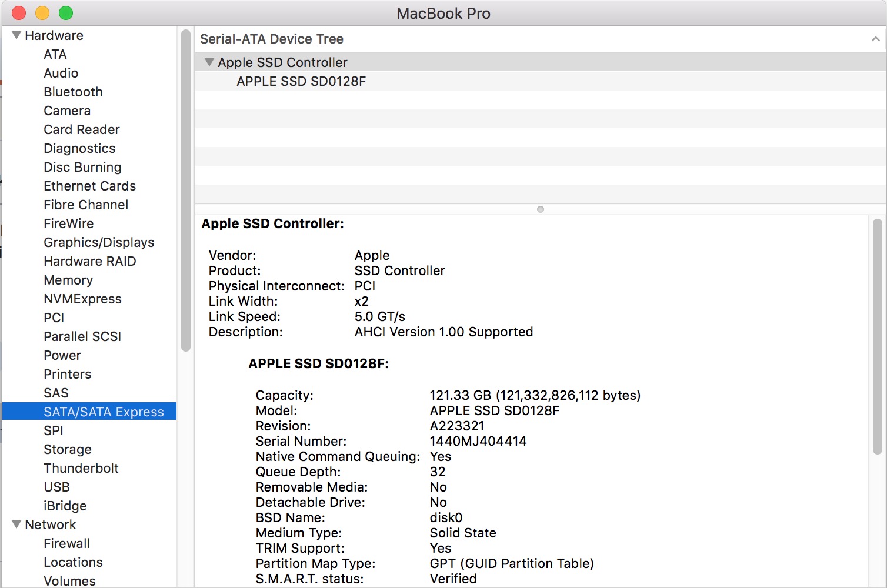Select Audio in the sidebar
This screenshot has height=588, width=887.
click(x=61, y=73)
